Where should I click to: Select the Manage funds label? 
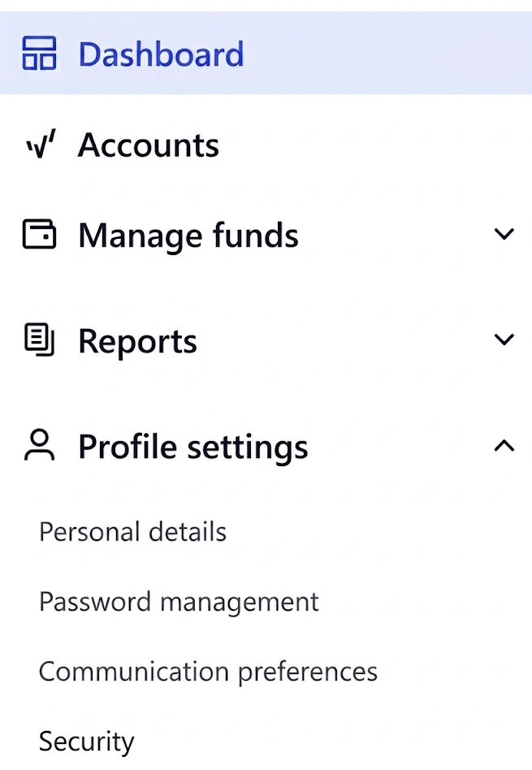[x=188, y=236]
